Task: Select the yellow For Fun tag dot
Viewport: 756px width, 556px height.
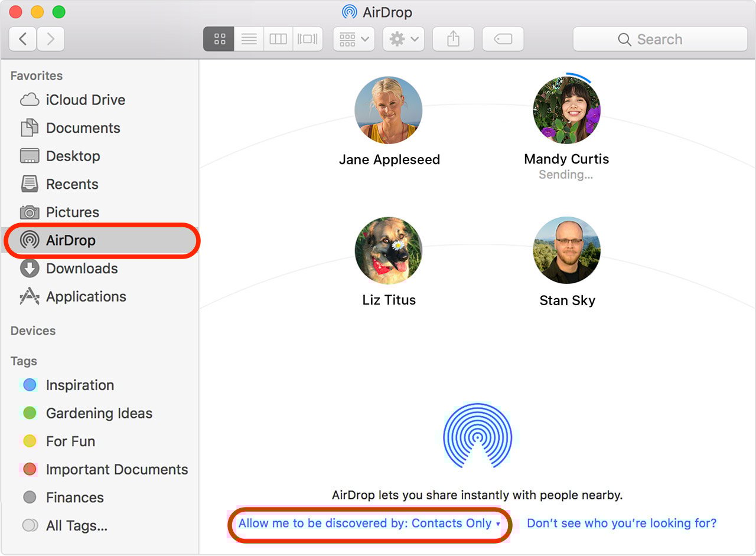Action: 30,441
